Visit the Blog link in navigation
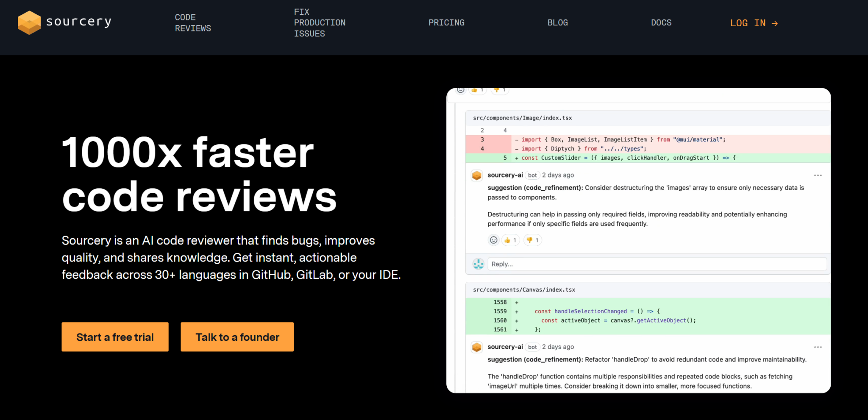Screen dimensions: 868x420 [x=557, y=23]
